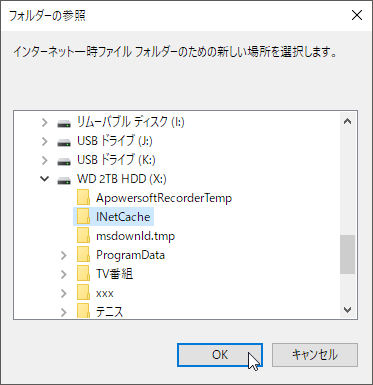Click the テニス folder icon

point(83,310)
